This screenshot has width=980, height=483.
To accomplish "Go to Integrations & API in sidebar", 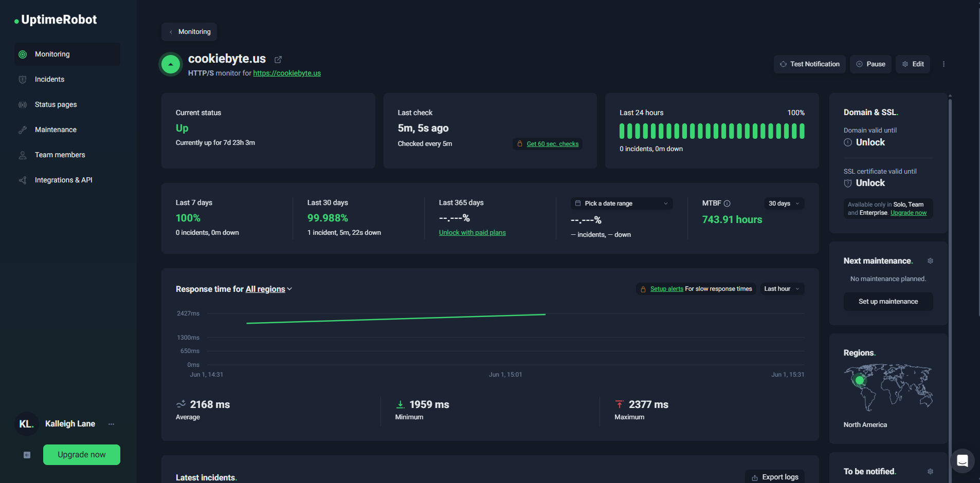I will (67, 180).
